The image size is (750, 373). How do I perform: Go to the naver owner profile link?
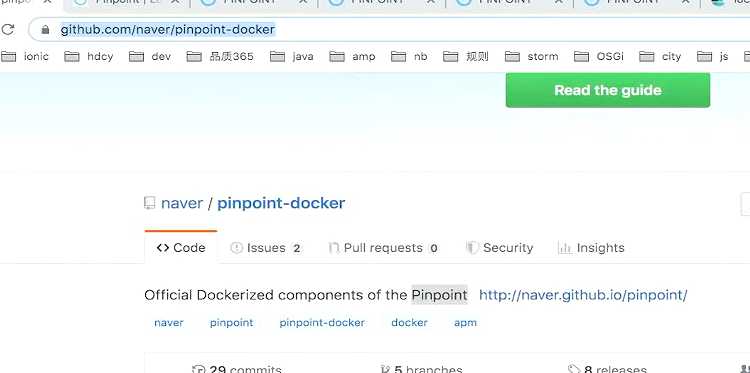[x=182, y=203]
